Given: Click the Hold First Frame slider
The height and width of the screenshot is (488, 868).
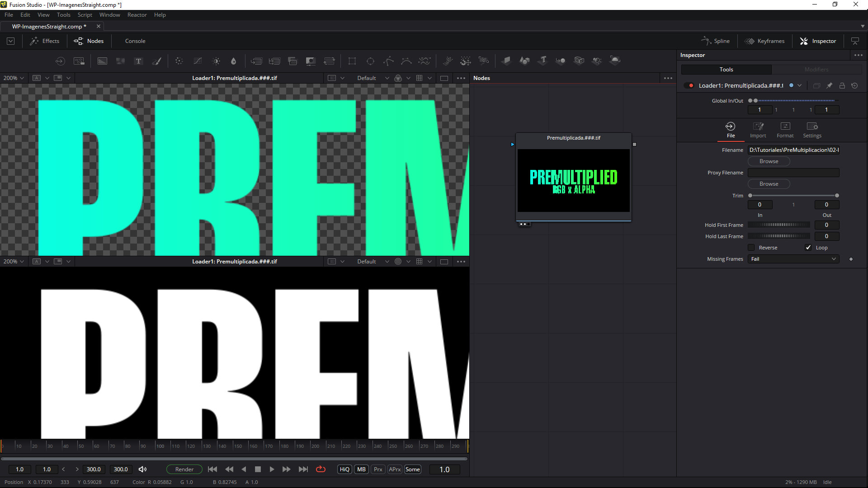Looking at the screenshot, I should pyautogui.click(x=778, y=225).
